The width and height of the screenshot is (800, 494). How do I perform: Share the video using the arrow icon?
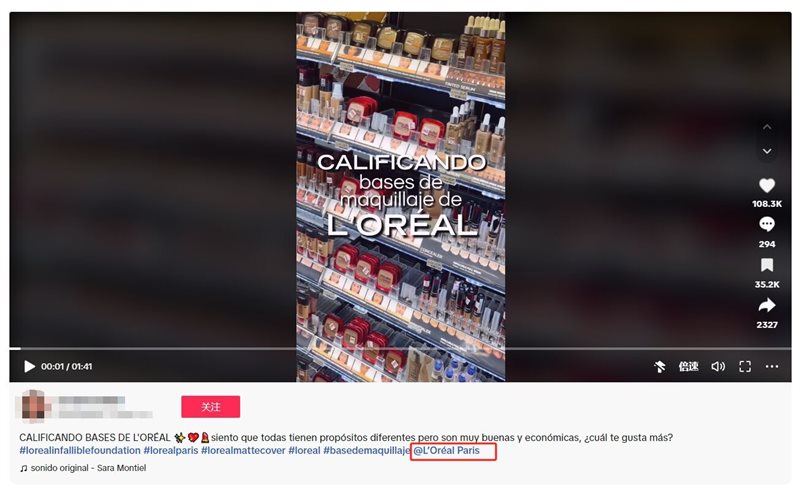click(x=766, y=305)
